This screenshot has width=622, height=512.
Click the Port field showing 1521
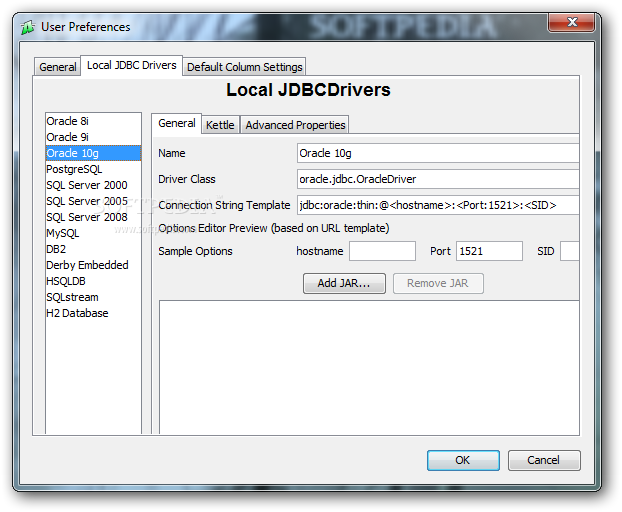pyautogui.click(x=489, y=251)
